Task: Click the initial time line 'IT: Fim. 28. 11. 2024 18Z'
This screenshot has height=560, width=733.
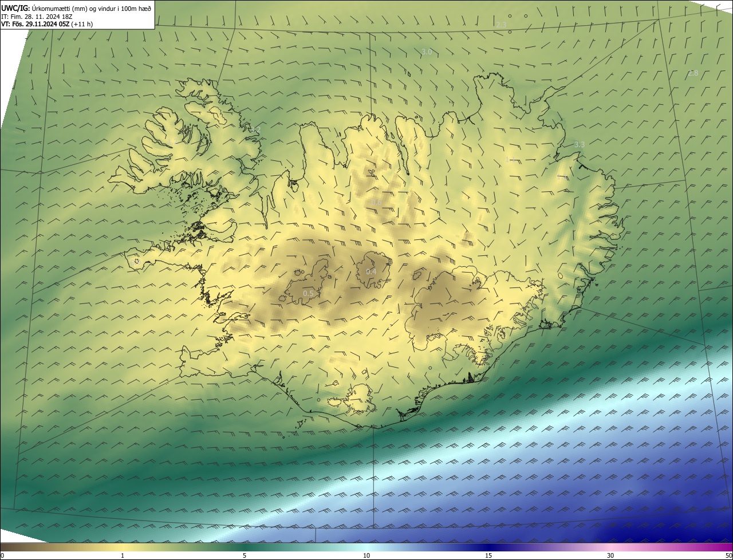Action: (37, 17)
